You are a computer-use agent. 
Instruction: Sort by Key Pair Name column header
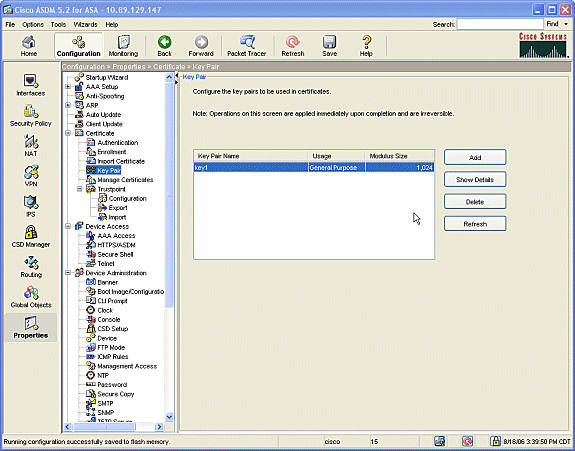[250, 156]
